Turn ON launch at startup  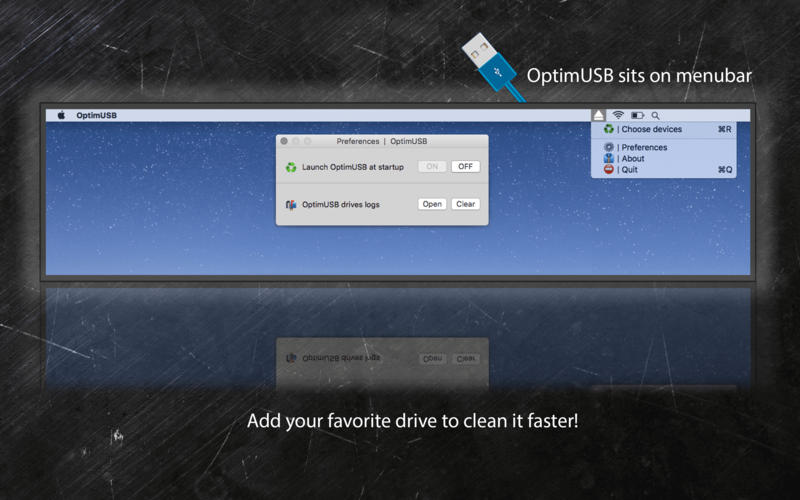coord(432,166)
